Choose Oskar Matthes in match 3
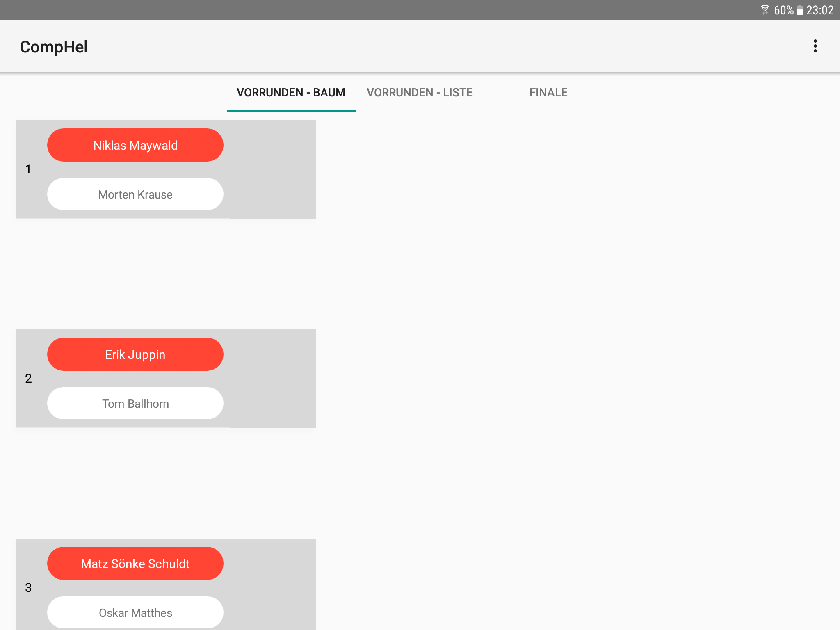 click(x=135, y=613)
